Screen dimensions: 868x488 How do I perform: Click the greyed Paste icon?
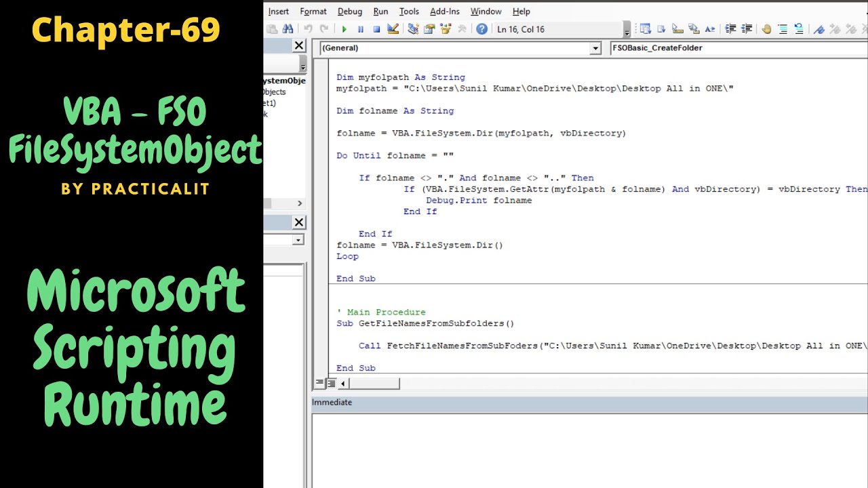click(271, 29)
